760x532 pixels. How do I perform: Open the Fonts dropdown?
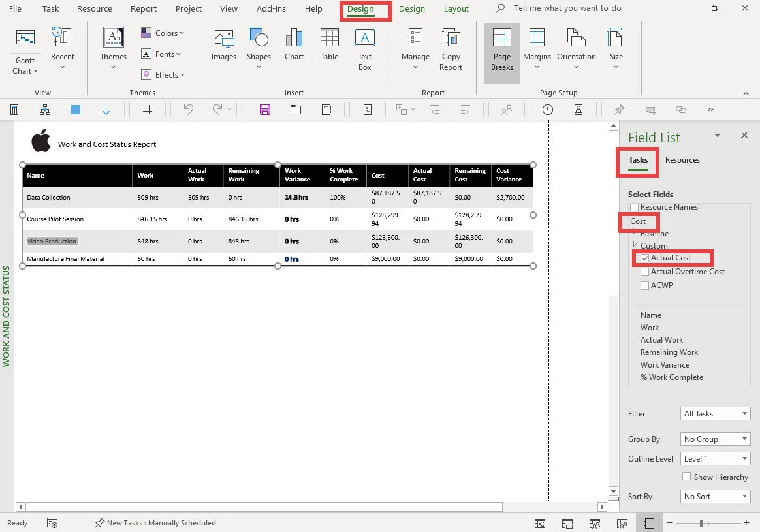pos(161,54)
